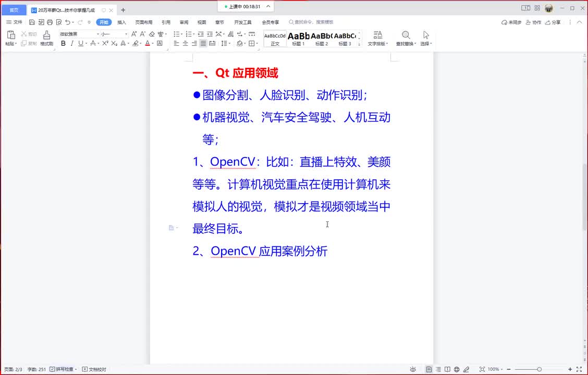Open Print Preview from quick access toolbar
Screen dimensions: 588x375
59,22
